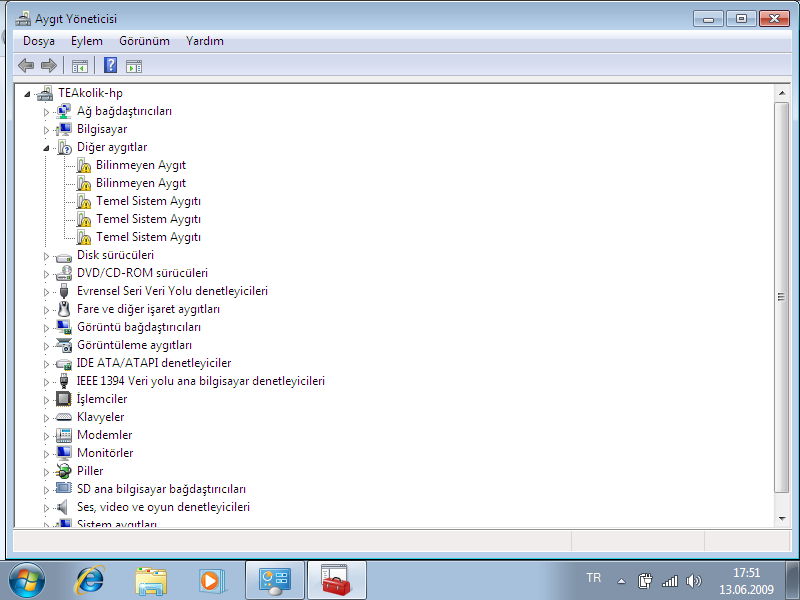Select the second Bilinmeyen Aygıt entry
Screen dimensions: 800x600
pos(141,183)
